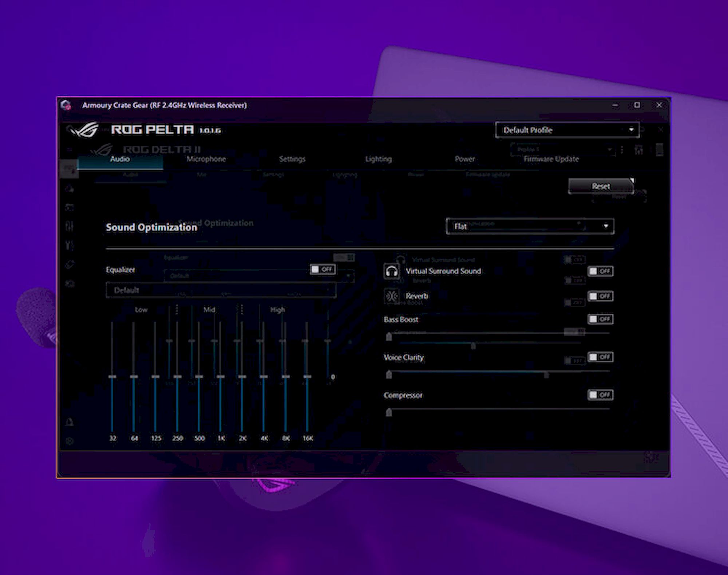This screenshot has height=575, width=728.
Task: Click the 125 Hz equalizer band slider
Action: click(x=155, y=377)
